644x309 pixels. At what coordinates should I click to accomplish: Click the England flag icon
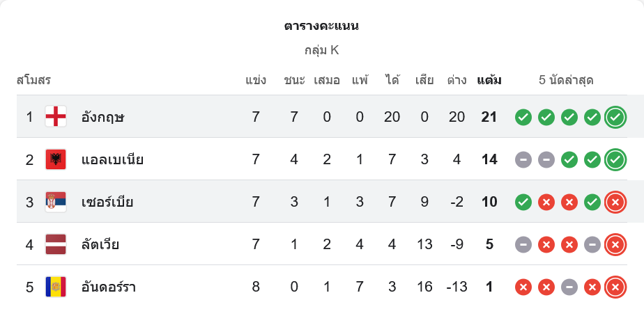(56, 117)
